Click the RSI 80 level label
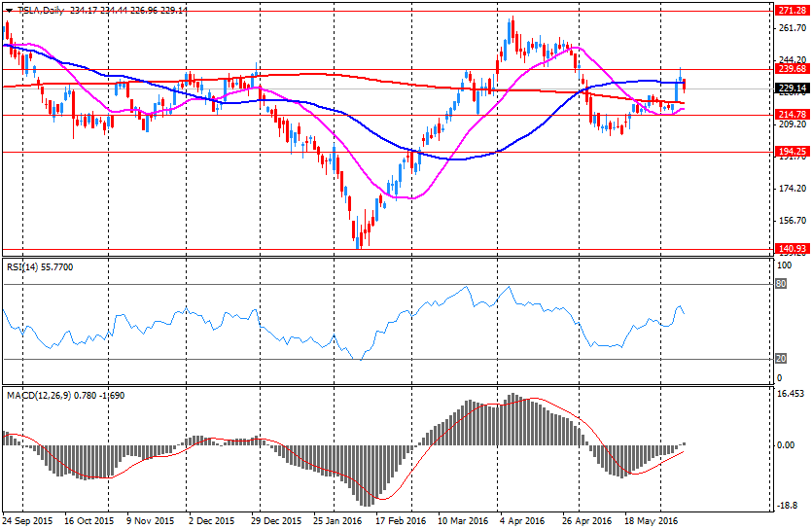Image resolution: width=812 pixels, height=529 pixels. [782, 284]
